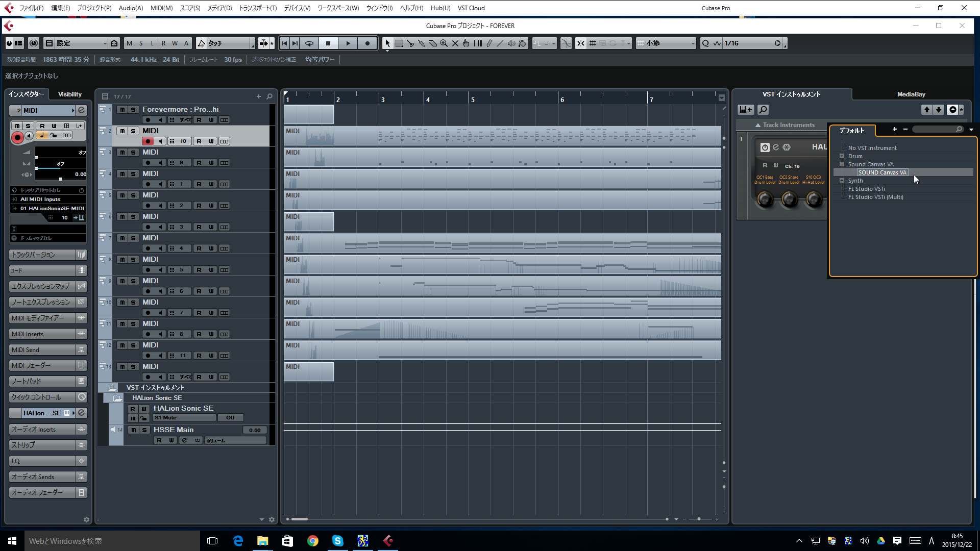
Task: Click the transport Record button
Action: click(367, 43)
